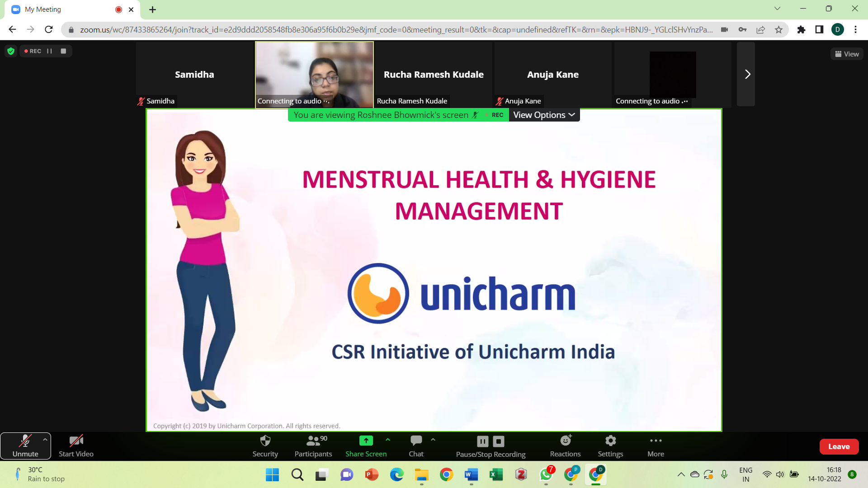
Task: Switch the ENG IN input language
Action: pyautogui.click(x=745, y=474)
